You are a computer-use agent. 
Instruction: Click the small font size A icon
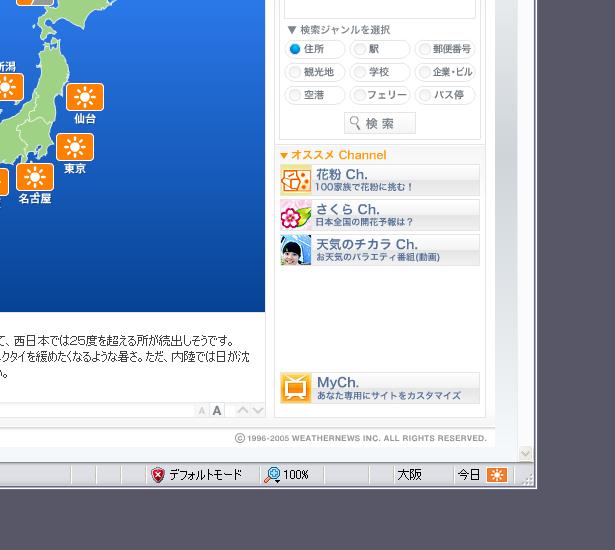(x=201, y=411)
